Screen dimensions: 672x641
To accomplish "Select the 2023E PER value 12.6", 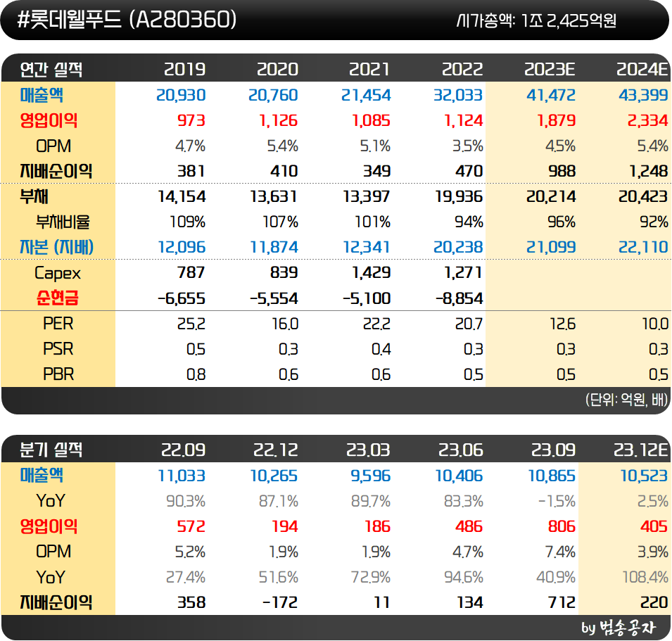I will pyautogui.click(x=562, y=324).
